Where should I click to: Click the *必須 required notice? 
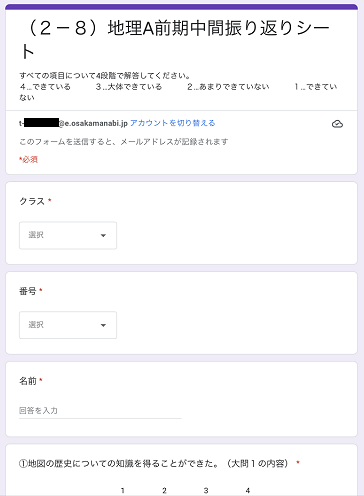(x=28, y=160)
